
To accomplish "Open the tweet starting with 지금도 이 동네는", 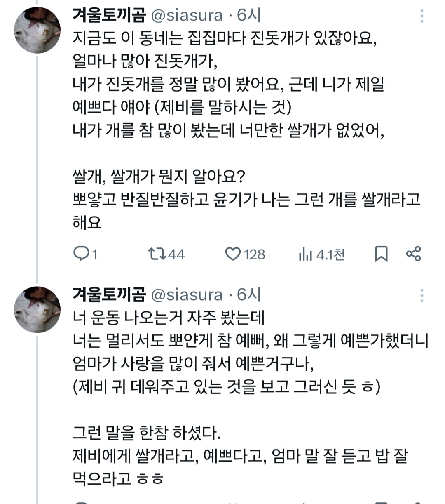I will click(225, 39).
